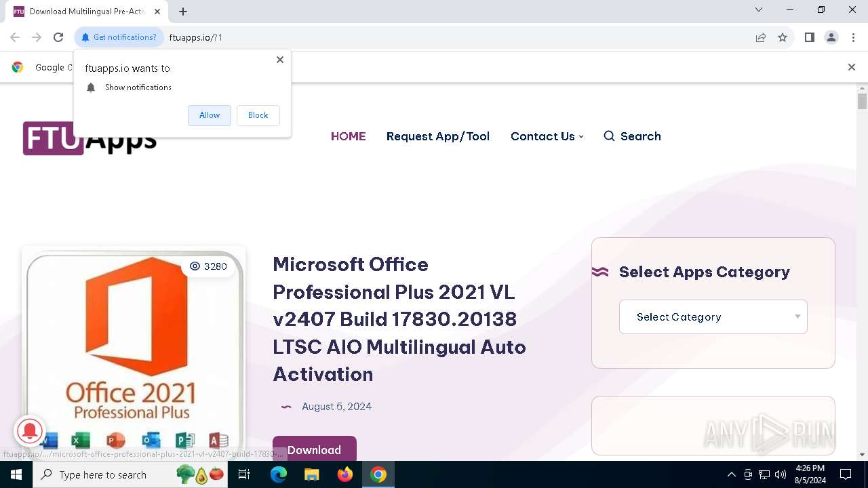Screen dimensions: 868x488
Task: Close the current browser tab
Action: click(157, 12)
